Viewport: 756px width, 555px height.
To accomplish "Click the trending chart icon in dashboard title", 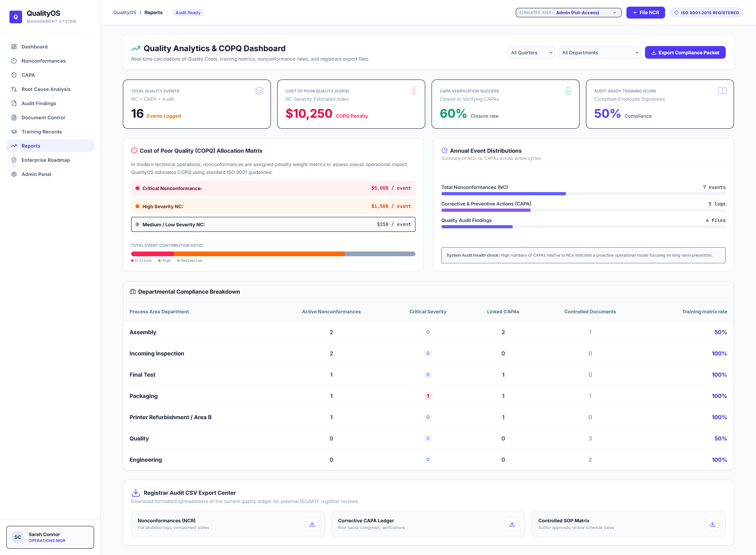I will [136, 48].
